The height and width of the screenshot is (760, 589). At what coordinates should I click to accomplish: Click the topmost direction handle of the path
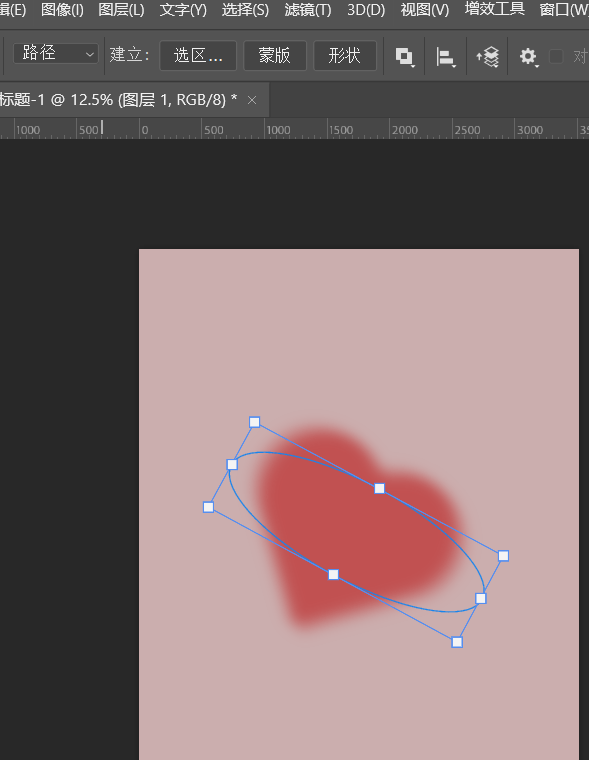pos(255,422)
